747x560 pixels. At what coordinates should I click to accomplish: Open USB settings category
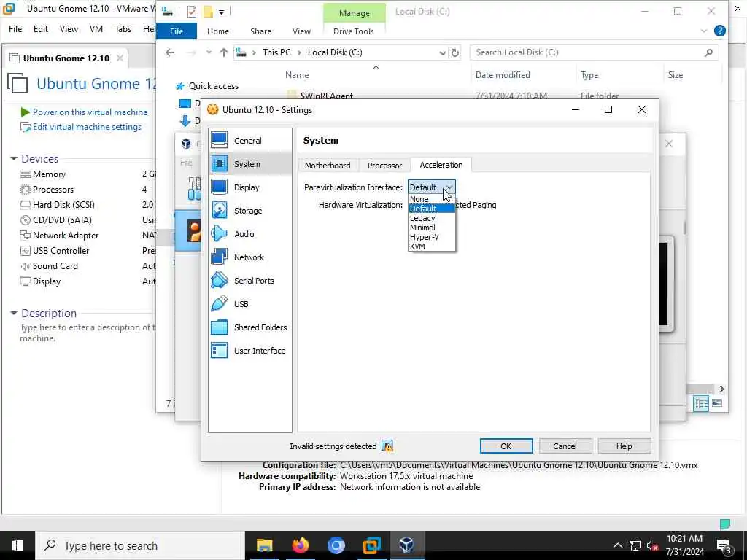pyautogui.click(x=249, y=304)
